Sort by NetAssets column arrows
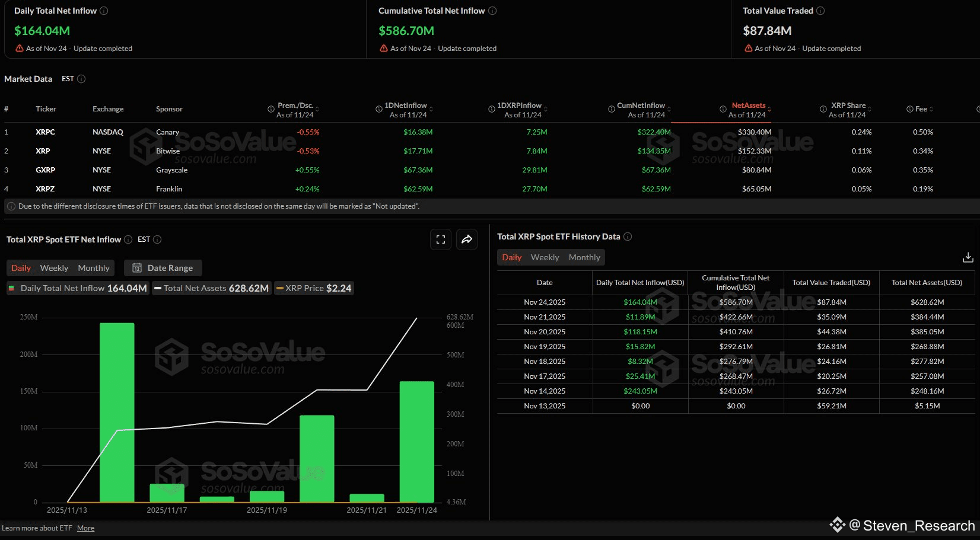980x540 pixels. [769, 110]
